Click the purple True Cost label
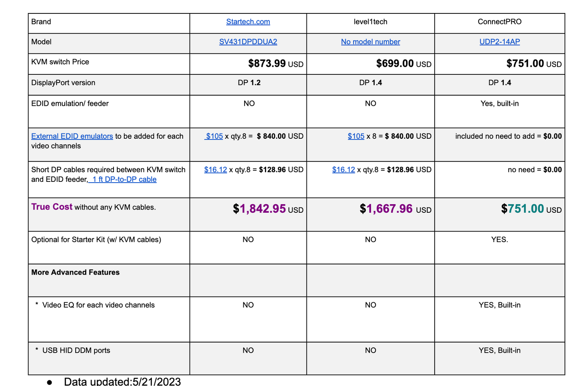Image resolution: width=588 pixels, height=386 pixels. click(x=52, y=207)
